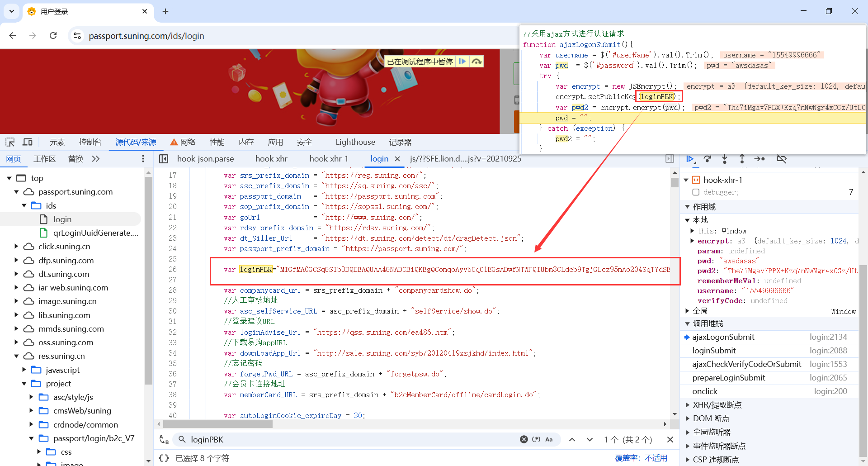
Task: Expand XHR/提取断点 section
Action: click(x=687, y=405)
